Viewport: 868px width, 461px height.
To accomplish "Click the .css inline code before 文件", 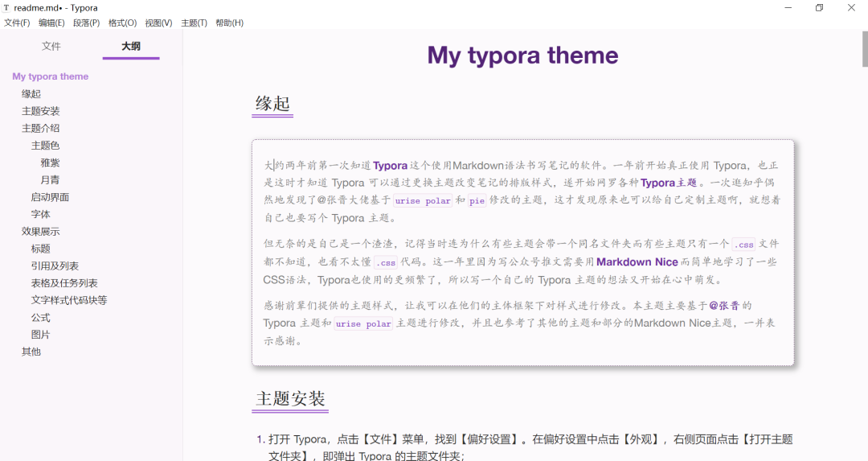I will [743, 245].
